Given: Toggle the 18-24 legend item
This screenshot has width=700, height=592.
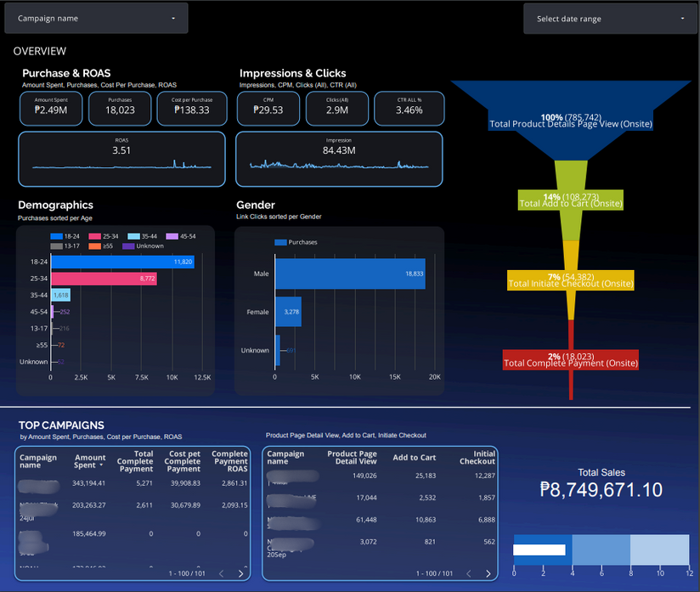Looking at the screenshot, I should (65, 236).
